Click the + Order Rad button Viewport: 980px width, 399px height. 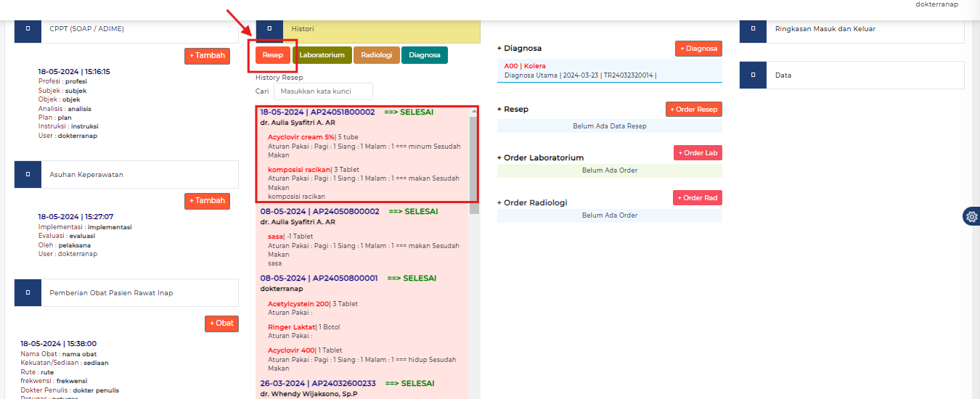697,198
